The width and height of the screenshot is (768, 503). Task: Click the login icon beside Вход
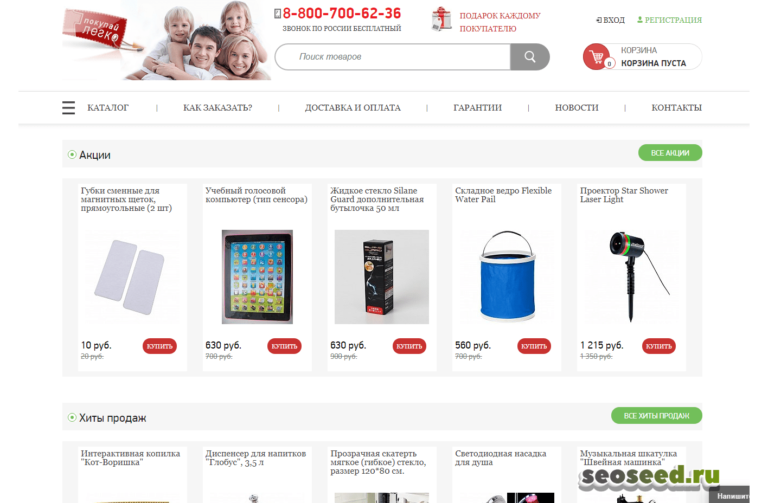tap(599, 20)
